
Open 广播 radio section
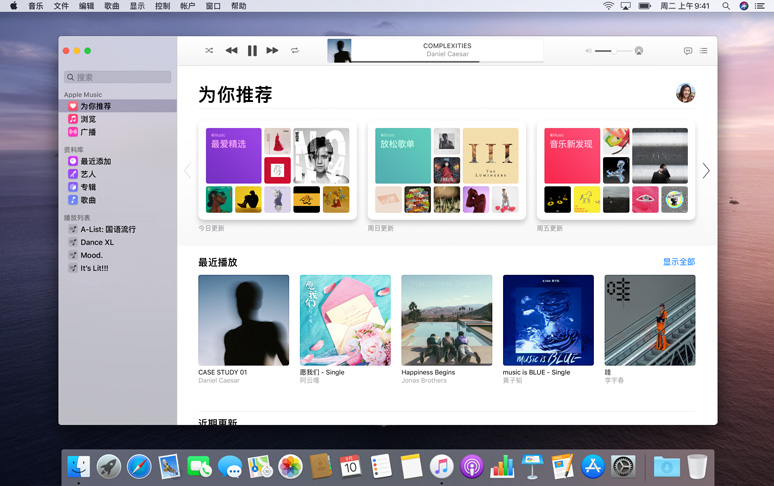coord(89,132)
